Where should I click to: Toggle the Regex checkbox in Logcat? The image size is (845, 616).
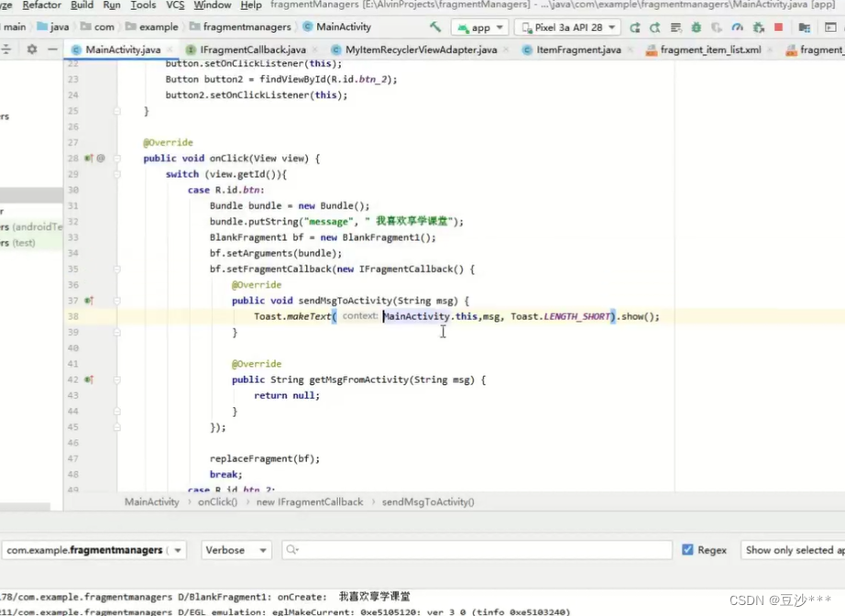[x=687, y=549]
